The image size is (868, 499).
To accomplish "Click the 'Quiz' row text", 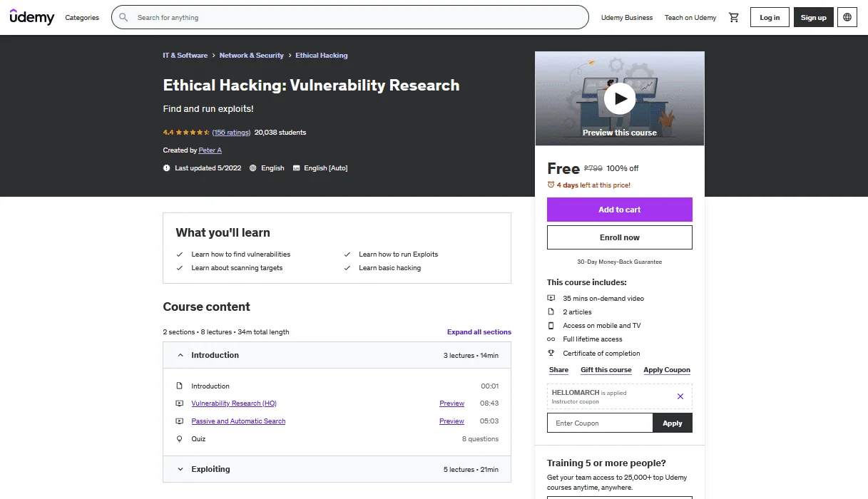I will point(198,439).
